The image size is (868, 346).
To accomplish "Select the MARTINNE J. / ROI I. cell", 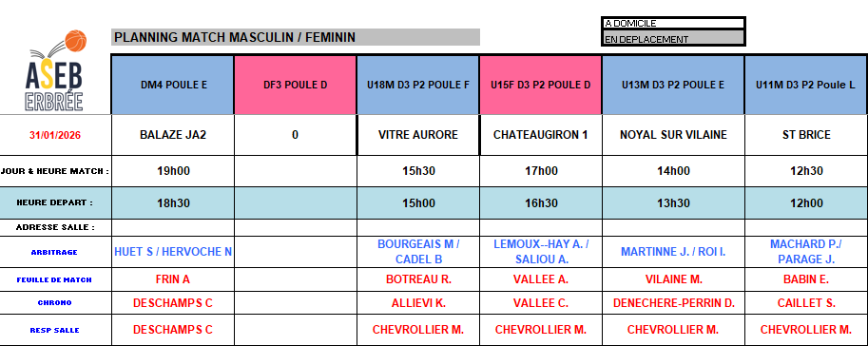I will point(673,252).
